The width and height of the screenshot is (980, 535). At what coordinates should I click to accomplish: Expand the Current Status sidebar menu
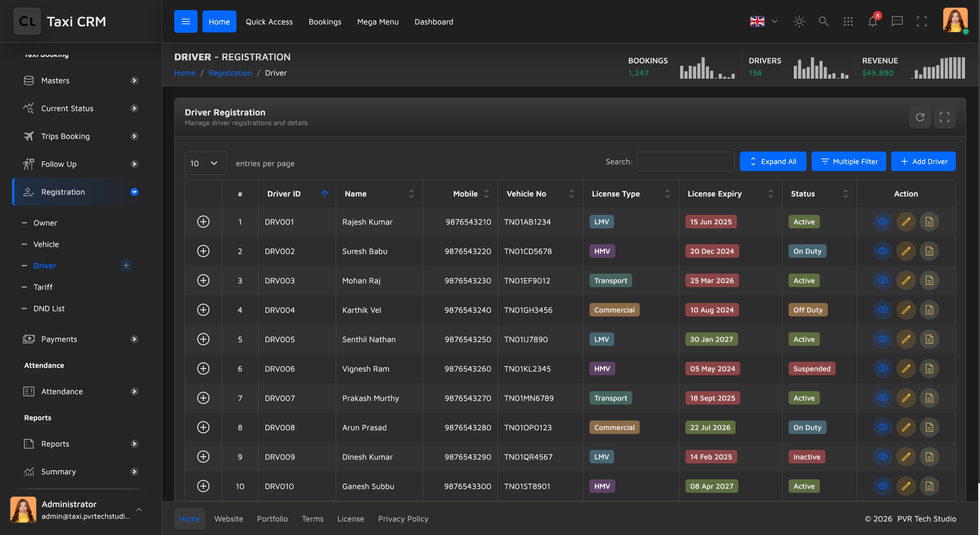click(80, 108)
